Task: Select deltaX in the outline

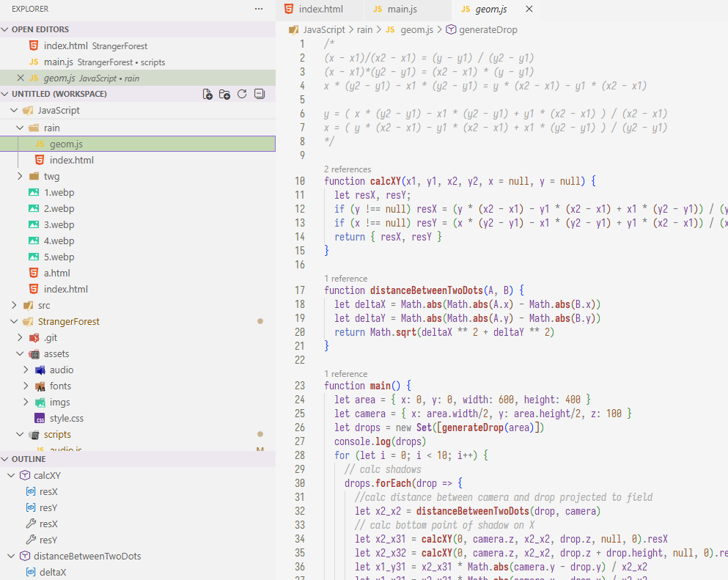Action: tap(53, 573)
